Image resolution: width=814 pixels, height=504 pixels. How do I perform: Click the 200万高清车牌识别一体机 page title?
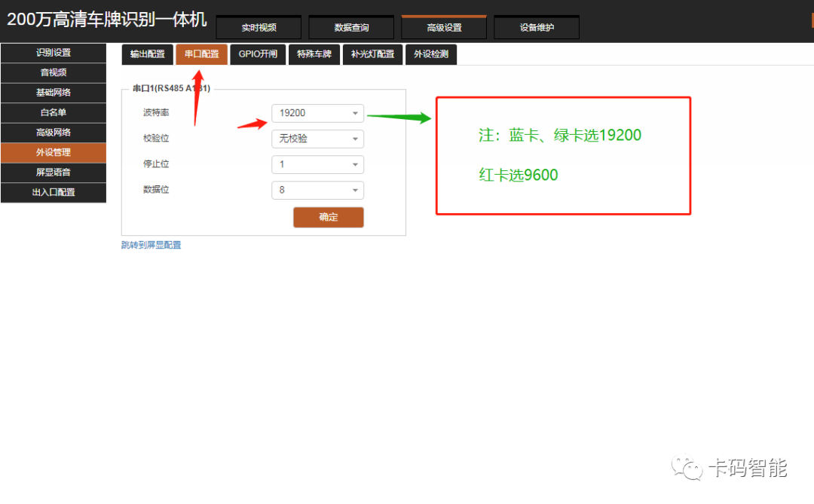coord(107,20)
